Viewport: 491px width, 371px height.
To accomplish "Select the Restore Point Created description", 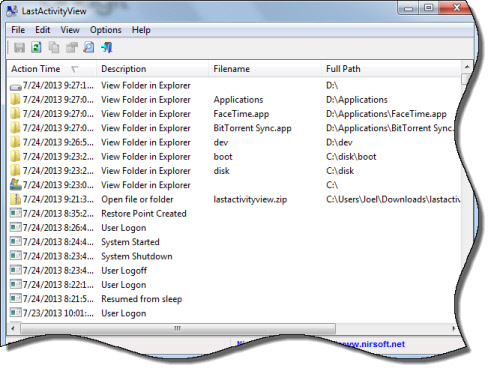I will click(x=144, y=214).
